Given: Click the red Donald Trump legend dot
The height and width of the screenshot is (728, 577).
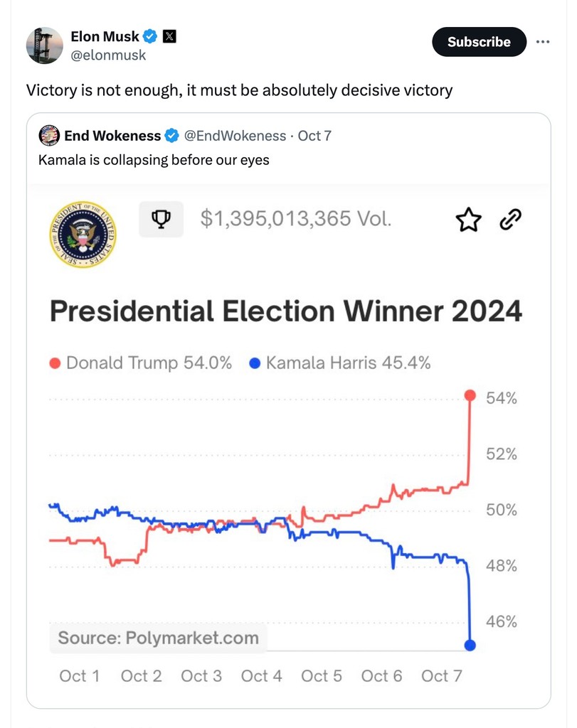Looking at the screenshot, I should point(55,363).
